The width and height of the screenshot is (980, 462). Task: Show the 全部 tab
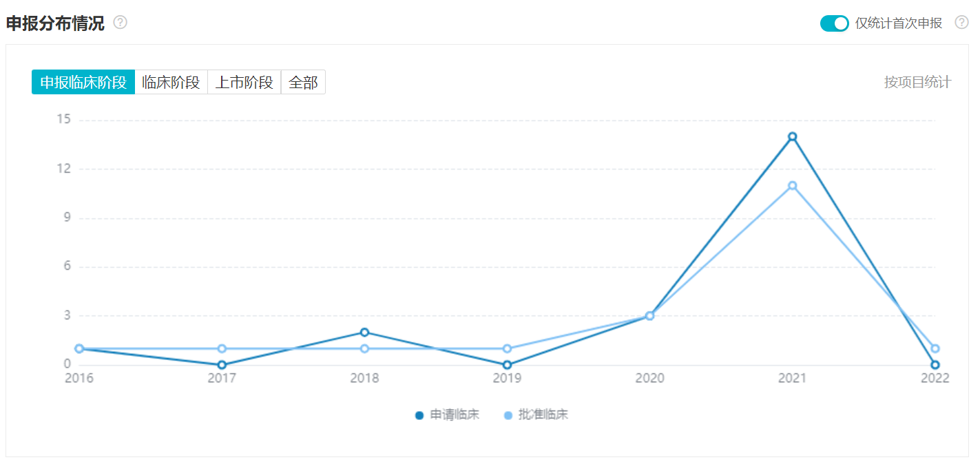pyautogui.click(x=303, y=83)
